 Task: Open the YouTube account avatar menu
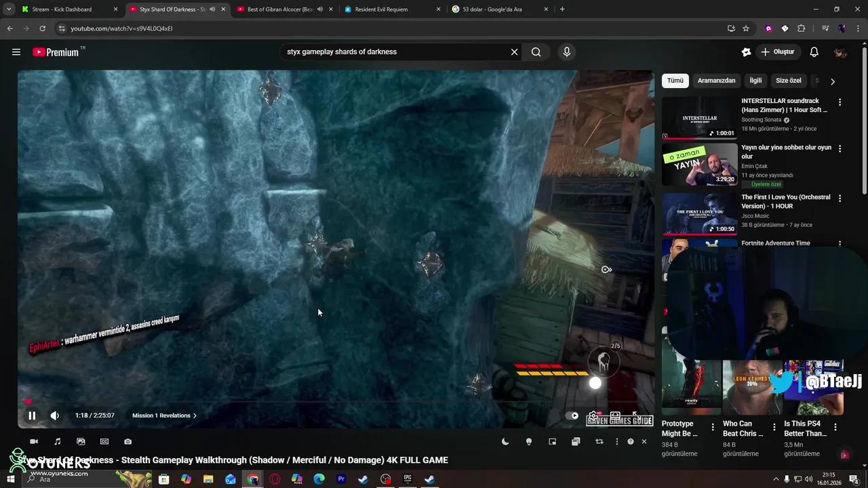click(840, 52)
